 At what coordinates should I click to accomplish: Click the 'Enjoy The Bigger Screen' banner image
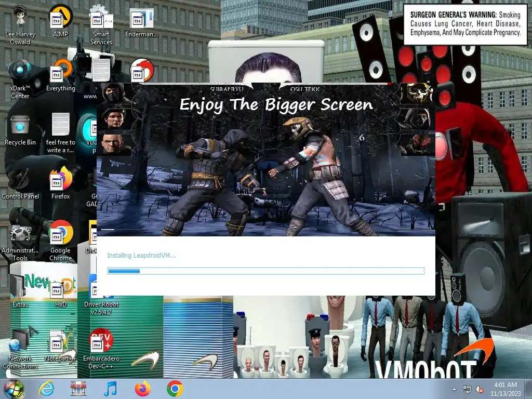coord(266,159)
